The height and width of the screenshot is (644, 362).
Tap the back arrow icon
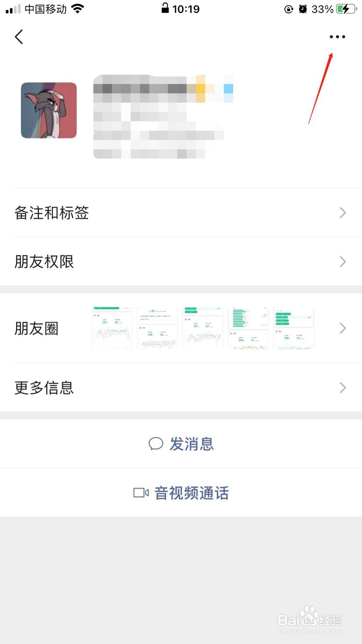[x=19, y=37]
